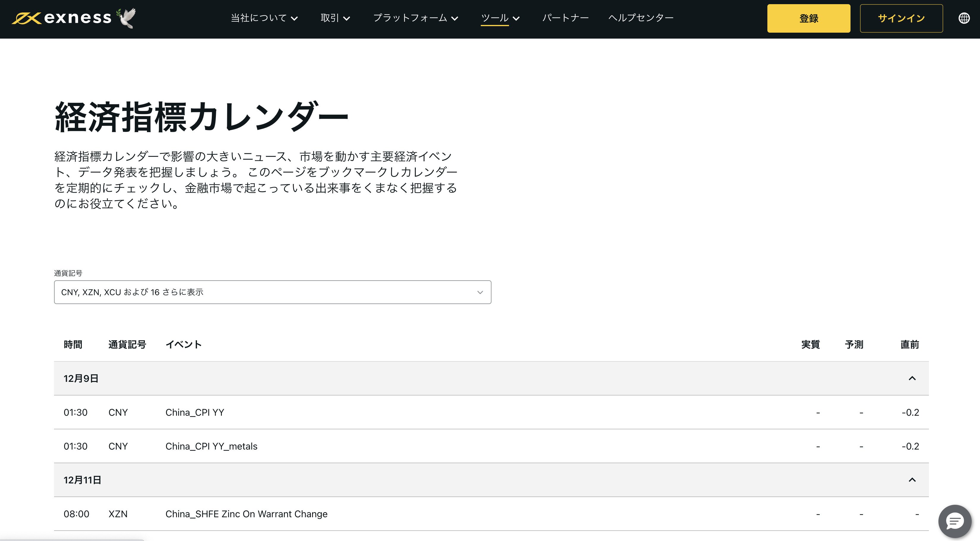Click the 時間 column header
980x541 pixels.
coord(73,345)
